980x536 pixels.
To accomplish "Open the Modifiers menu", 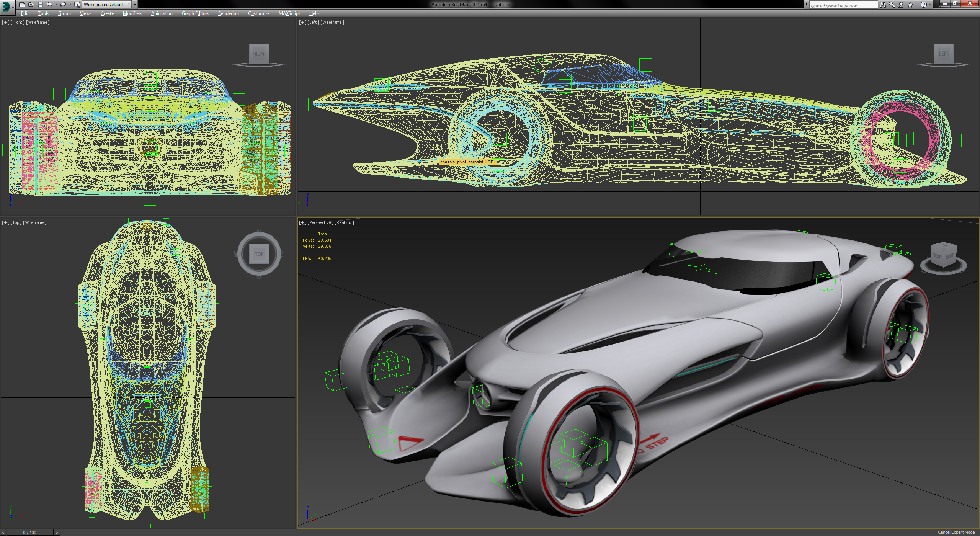I will (x=132, y=13).
